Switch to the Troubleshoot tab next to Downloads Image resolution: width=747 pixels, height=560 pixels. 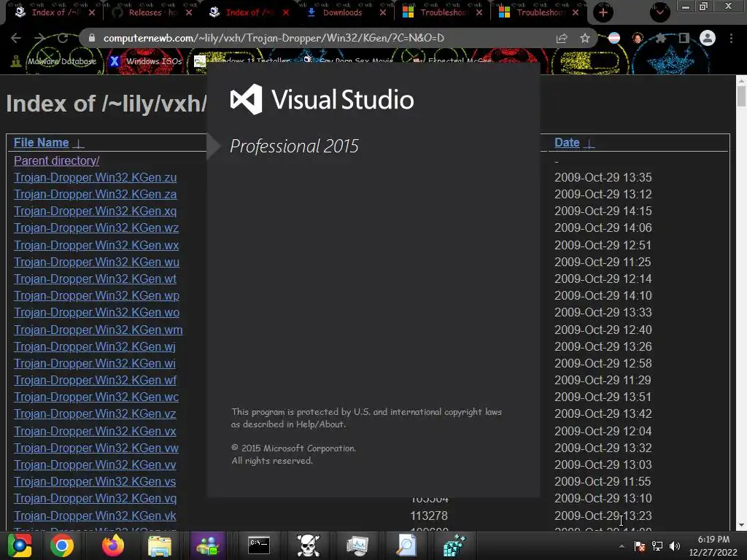pos(444,12)
